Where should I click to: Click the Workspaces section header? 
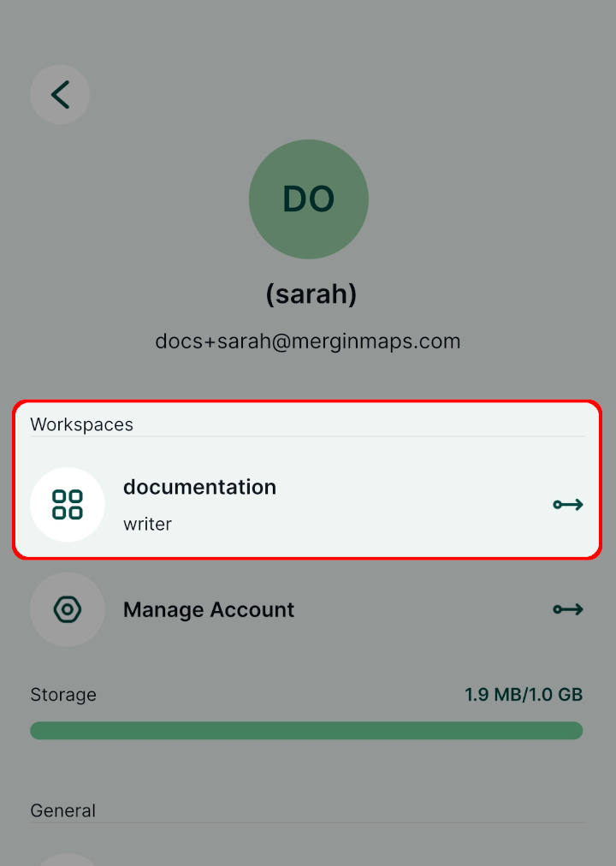(81, 424)
